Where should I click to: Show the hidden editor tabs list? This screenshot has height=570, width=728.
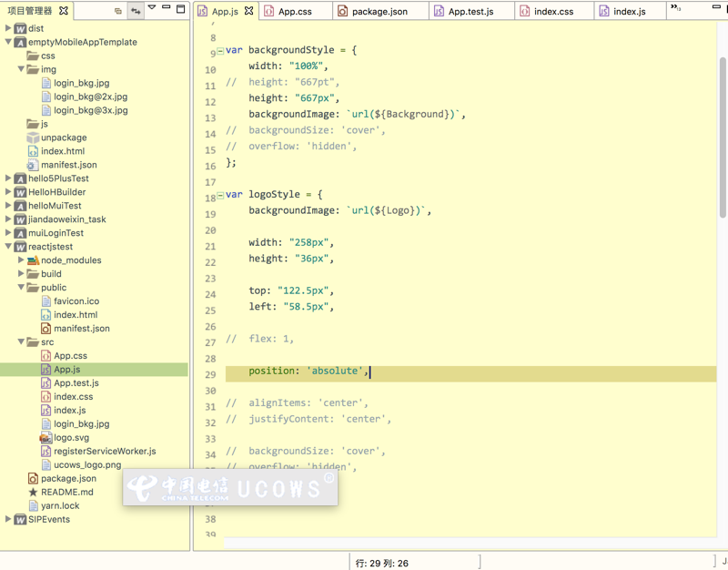tap(675, 7)
